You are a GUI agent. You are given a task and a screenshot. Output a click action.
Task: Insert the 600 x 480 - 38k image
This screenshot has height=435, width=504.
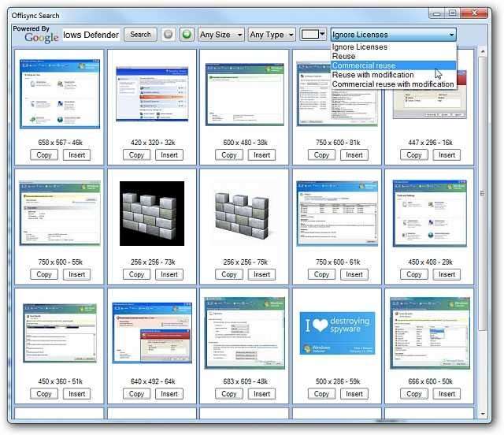262,155
